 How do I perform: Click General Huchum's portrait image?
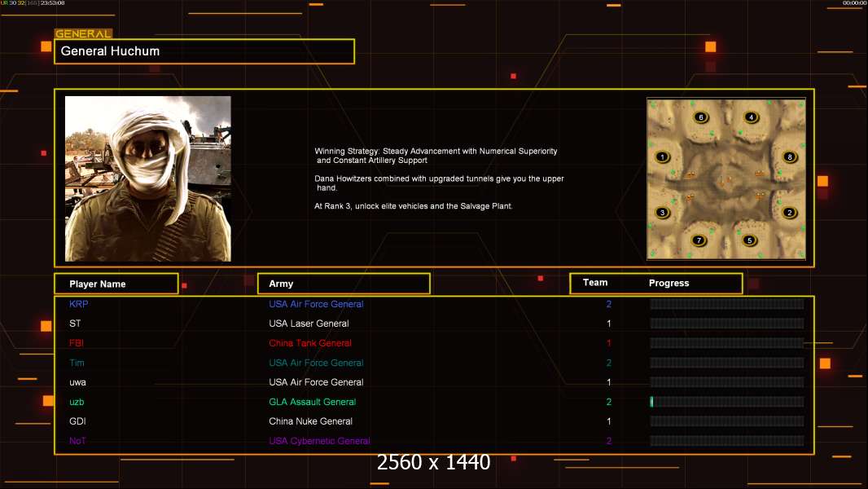point(148,178)
